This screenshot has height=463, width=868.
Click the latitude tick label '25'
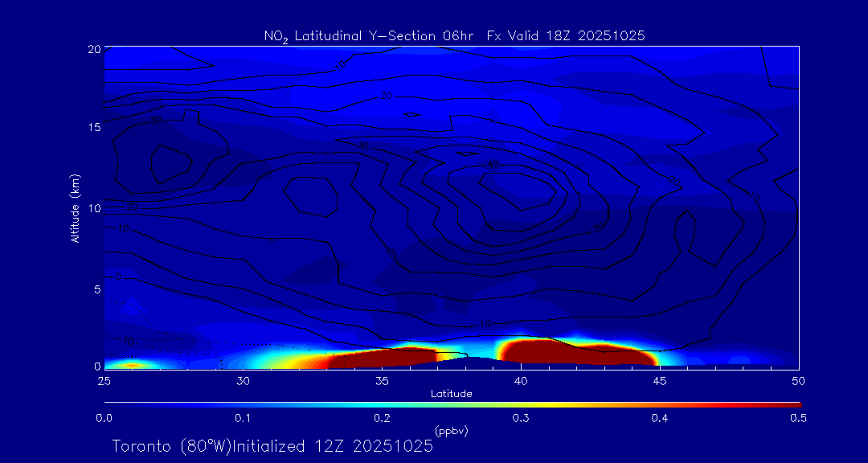[104, 381]
